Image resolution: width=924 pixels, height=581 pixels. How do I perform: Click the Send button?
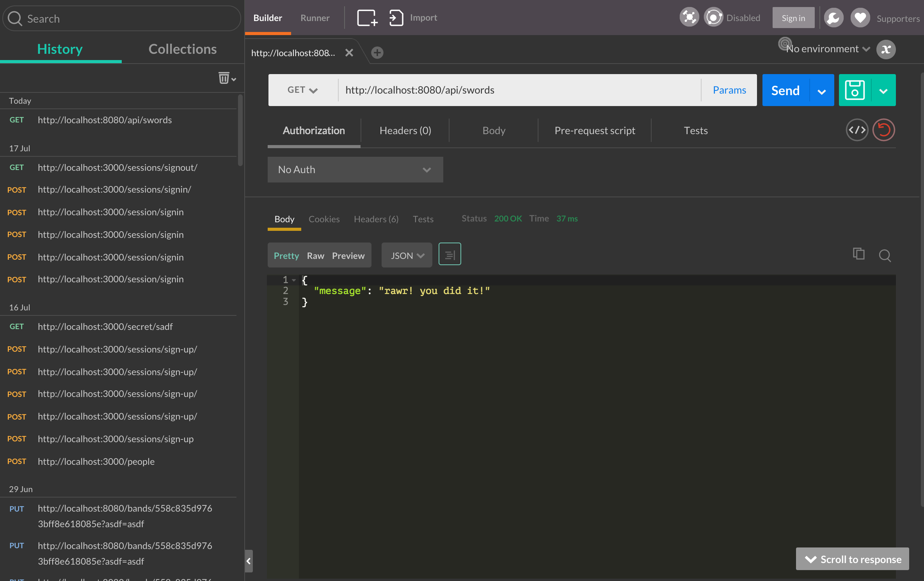[x=785, y=90]
